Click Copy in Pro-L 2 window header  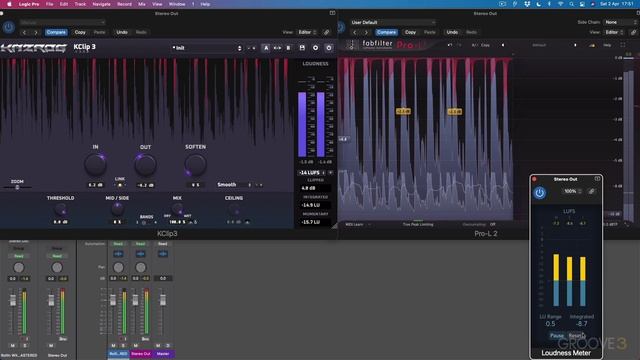(410, 32)
